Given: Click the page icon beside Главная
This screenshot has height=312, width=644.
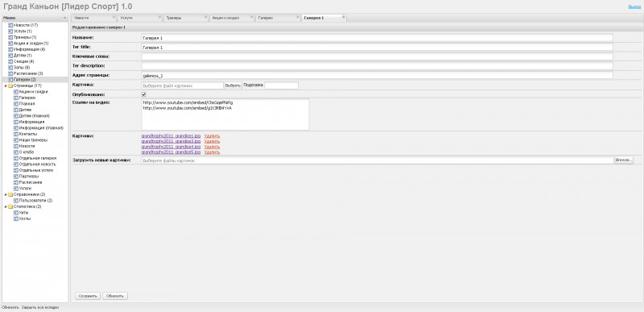Looking at the screenshot, I should 16,103.
